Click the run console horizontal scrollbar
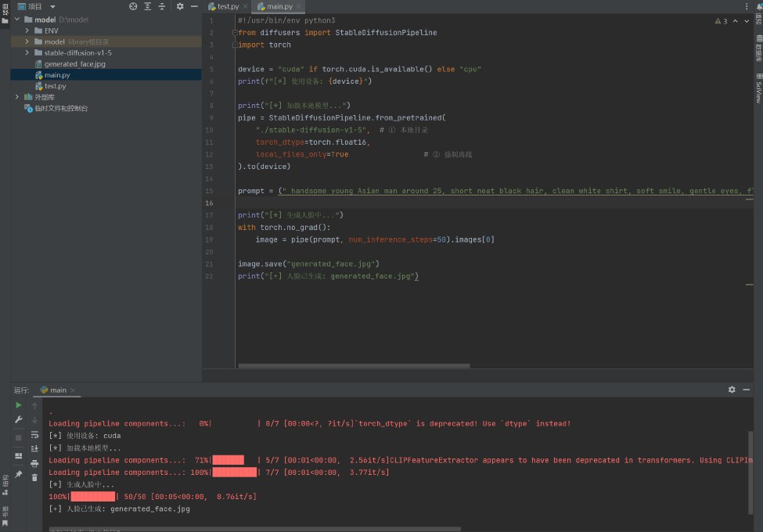The image size is (763, 532). [x=254, y=529]
